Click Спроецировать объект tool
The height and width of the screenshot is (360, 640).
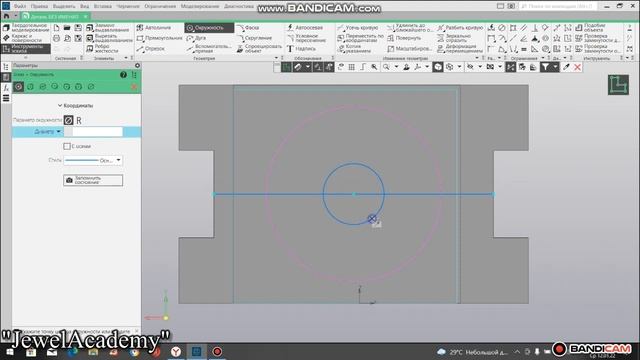point(259,49)
